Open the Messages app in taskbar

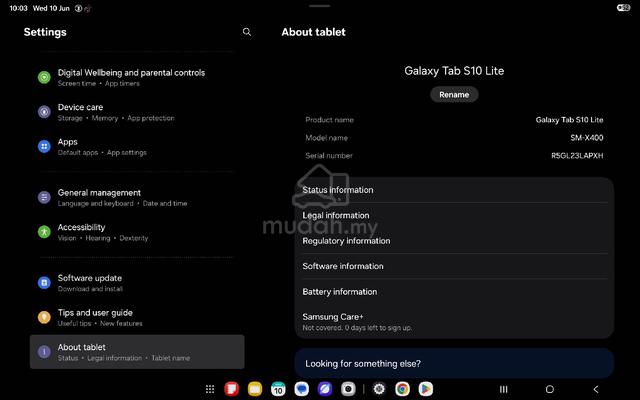point(302,389)
